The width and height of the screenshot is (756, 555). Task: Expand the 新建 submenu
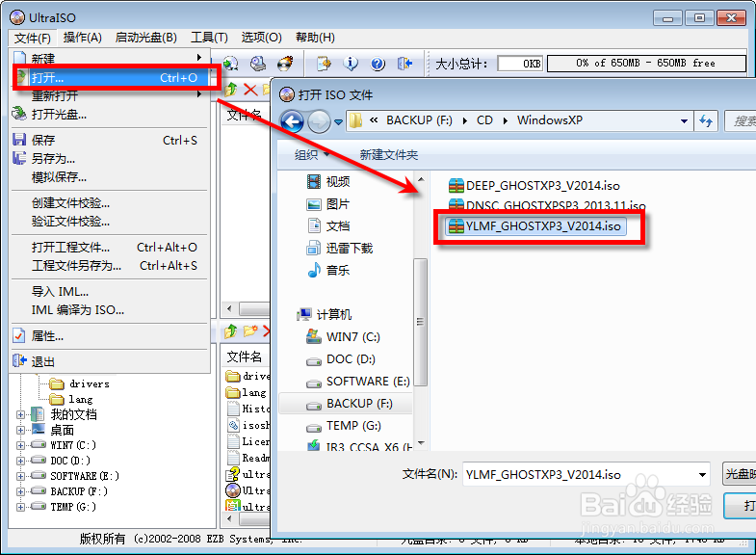pos(110,59)
